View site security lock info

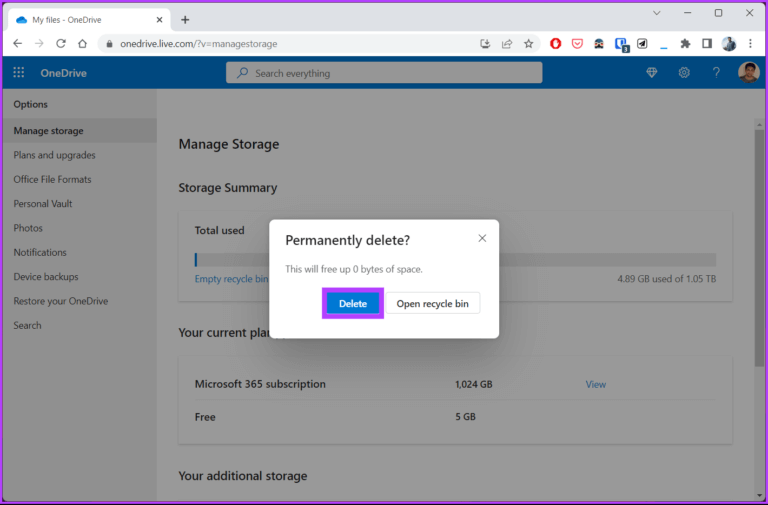tap(109, 44)
